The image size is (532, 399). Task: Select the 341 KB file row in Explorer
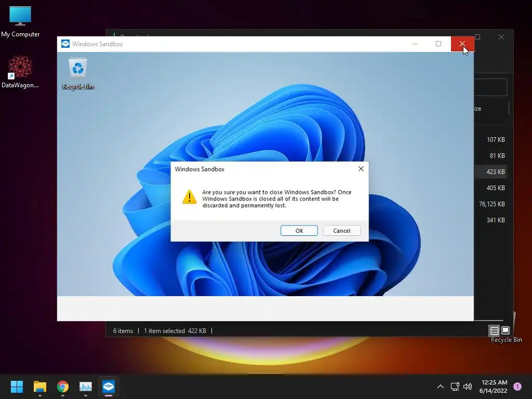pyautogui.click(x=491, y=220)
